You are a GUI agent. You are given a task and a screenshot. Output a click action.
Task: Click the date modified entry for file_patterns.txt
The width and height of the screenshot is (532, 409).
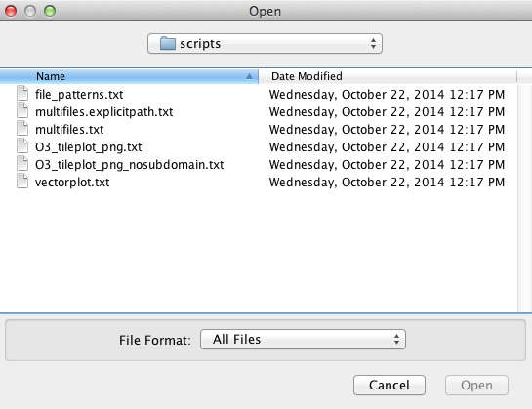coord(387,94)
